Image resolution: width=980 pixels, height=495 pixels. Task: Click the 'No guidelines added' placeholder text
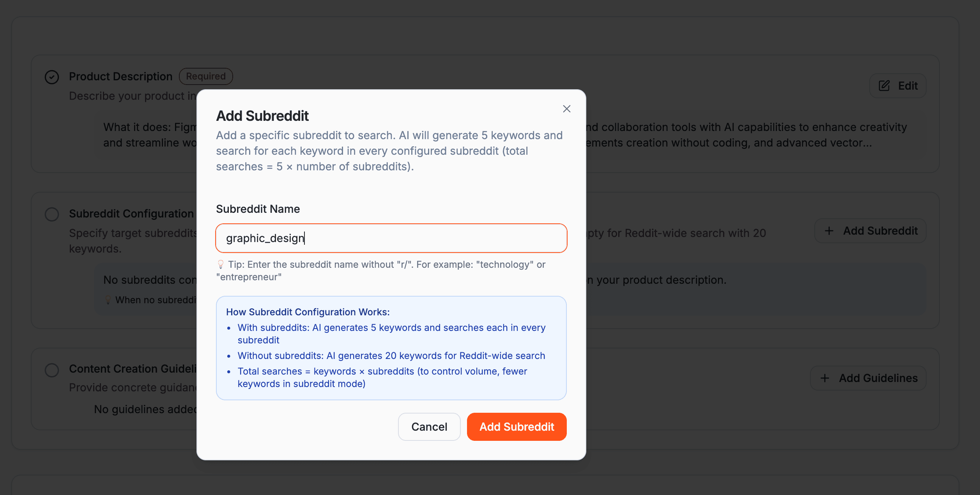pos(145,409)
